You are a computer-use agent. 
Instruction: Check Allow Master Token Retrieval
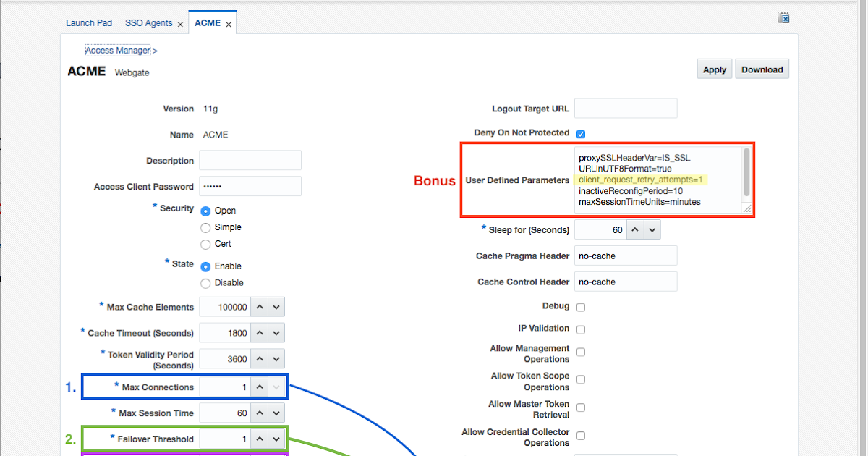[581, 408]
